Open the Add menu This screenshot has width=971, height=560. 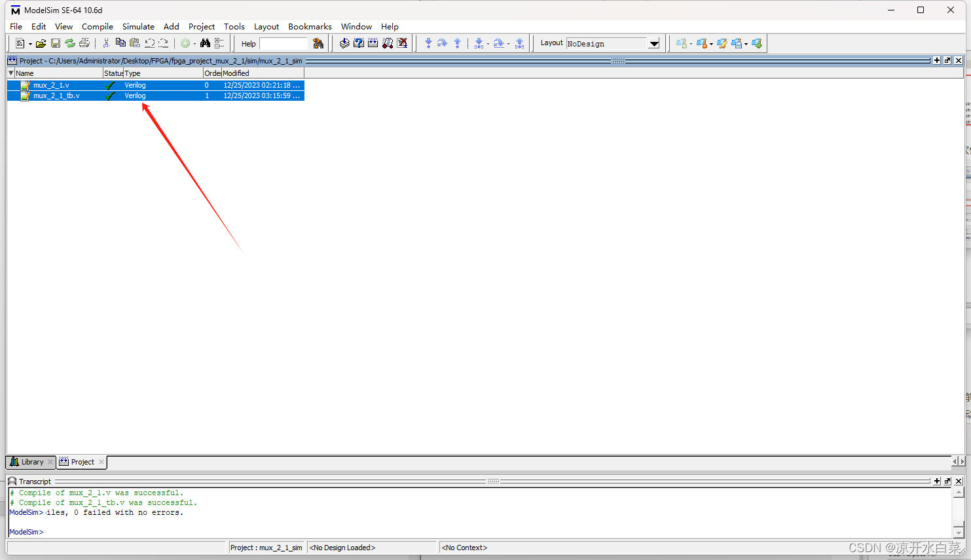pos(172,27)
